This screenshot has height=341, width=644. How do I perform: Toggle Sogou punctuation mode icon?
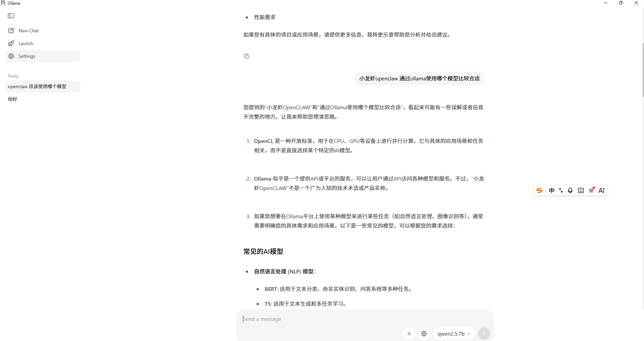(x=561, y=190)
